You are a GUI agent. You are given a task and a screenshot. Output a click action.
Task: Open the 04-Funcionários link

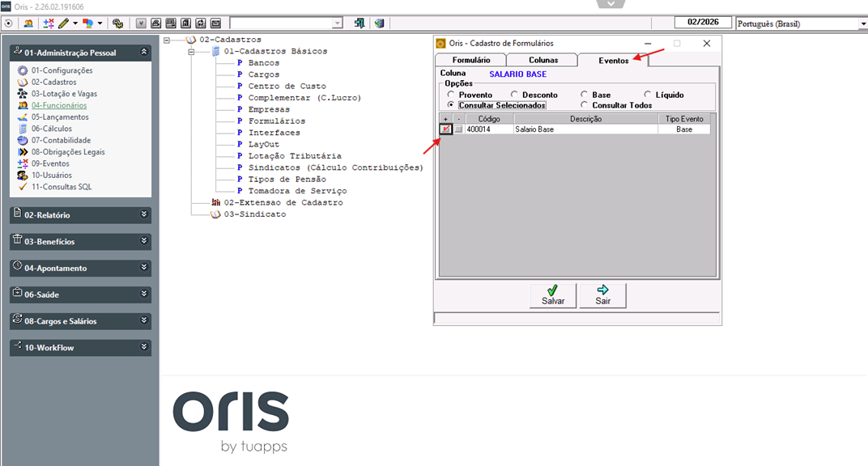59,106
